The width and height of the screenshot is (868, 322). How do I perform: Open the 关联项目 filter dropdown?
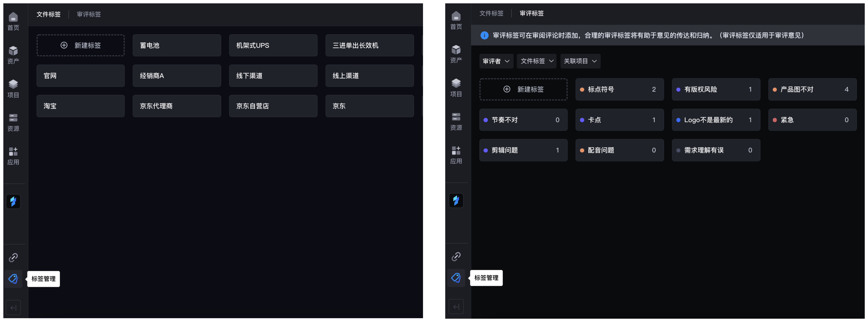click(580, 61)
